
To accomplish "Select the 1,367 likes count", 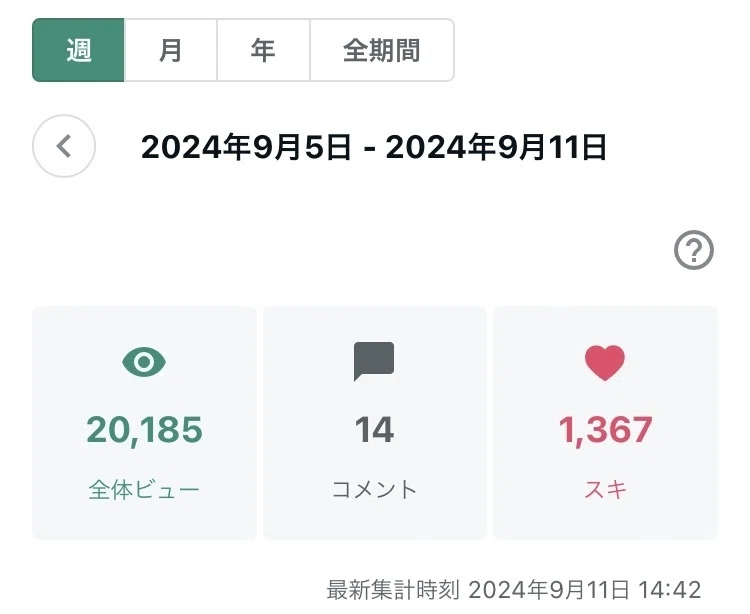I will click(606, 430).
